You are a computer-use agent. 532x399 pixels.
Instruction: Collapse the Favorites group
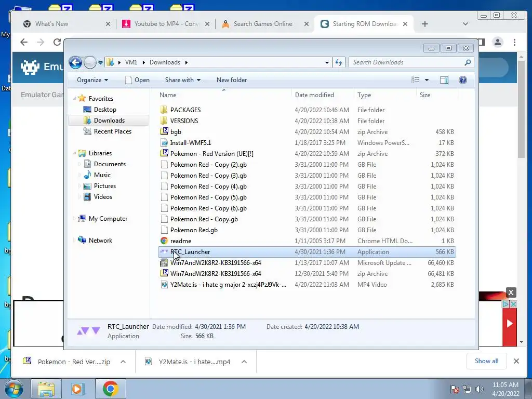click(x=75, y=99)
